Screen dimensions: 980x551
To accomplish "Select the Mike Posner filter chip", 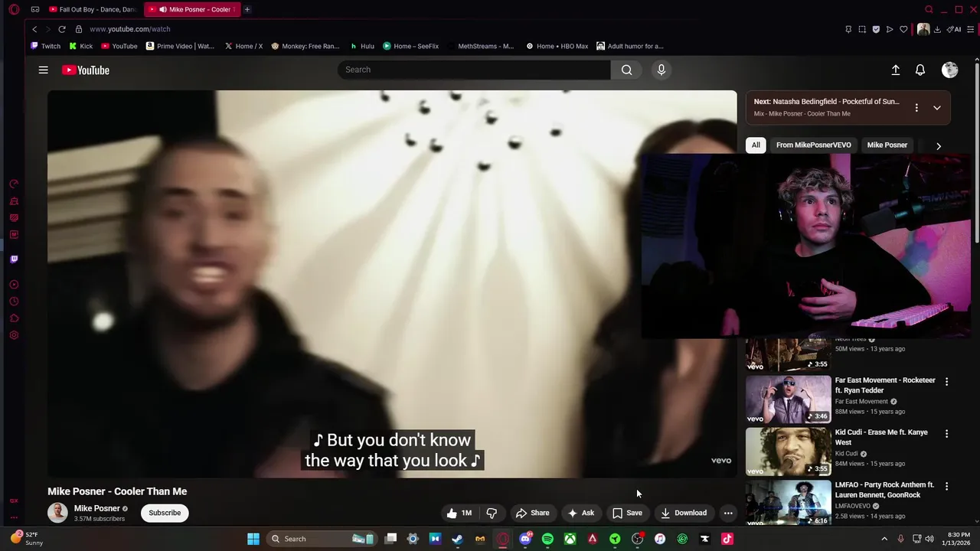I will tap(887, 145).
